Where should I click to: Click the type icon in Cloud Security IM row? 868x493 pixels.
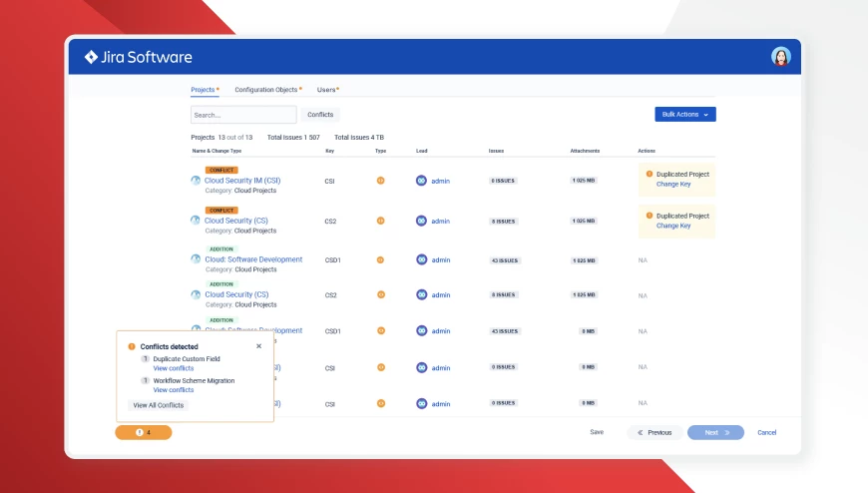click(381, 181)
